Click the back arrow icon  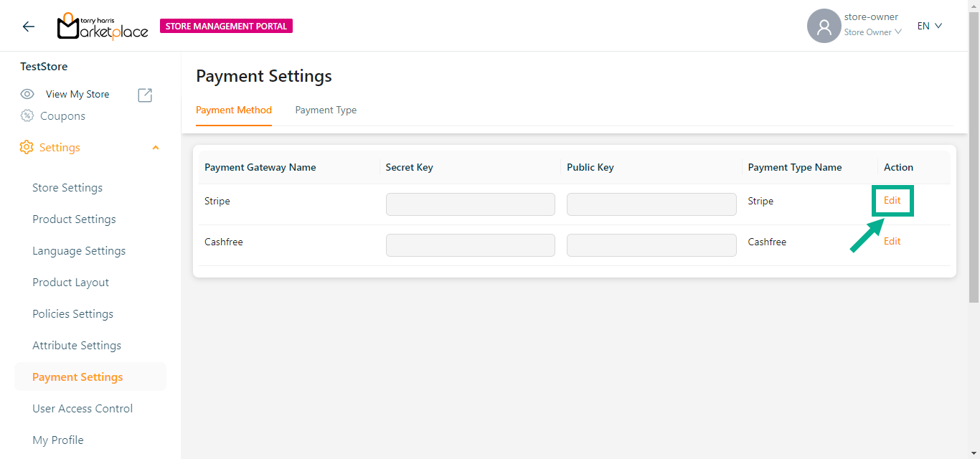(28, 27)
